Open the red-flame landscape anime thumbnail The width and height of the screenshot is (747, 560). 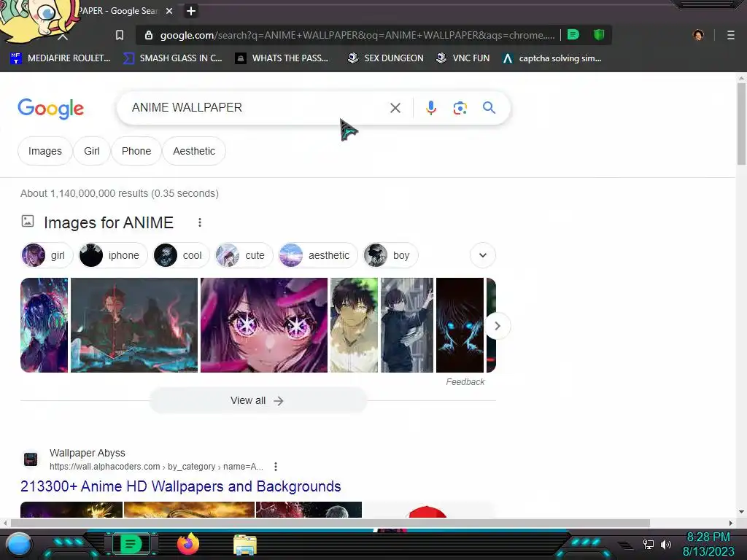click(x=134, y=325)
